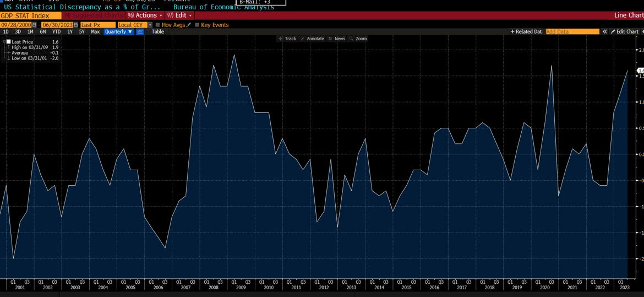Screen dimensions: 644x297
Task: Collapse panel with double chevron icon
Action: point(604,31)
